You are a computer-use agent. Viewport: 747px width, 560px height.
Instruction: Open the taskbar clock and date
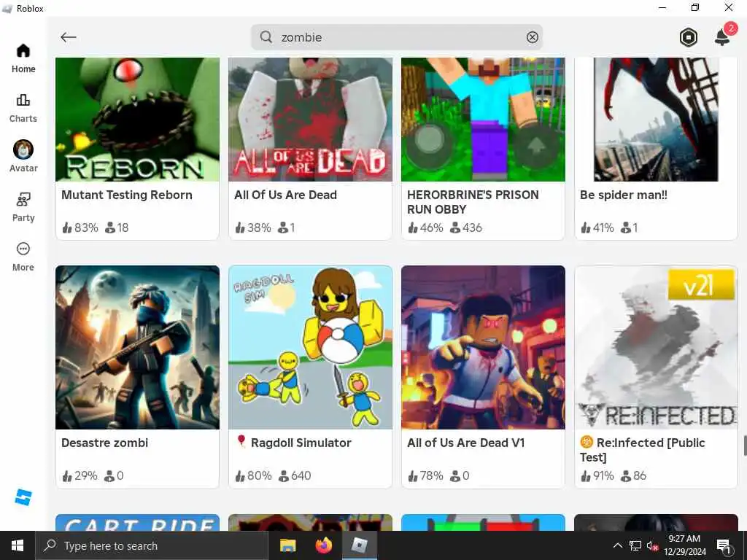[x=684, y=545]
